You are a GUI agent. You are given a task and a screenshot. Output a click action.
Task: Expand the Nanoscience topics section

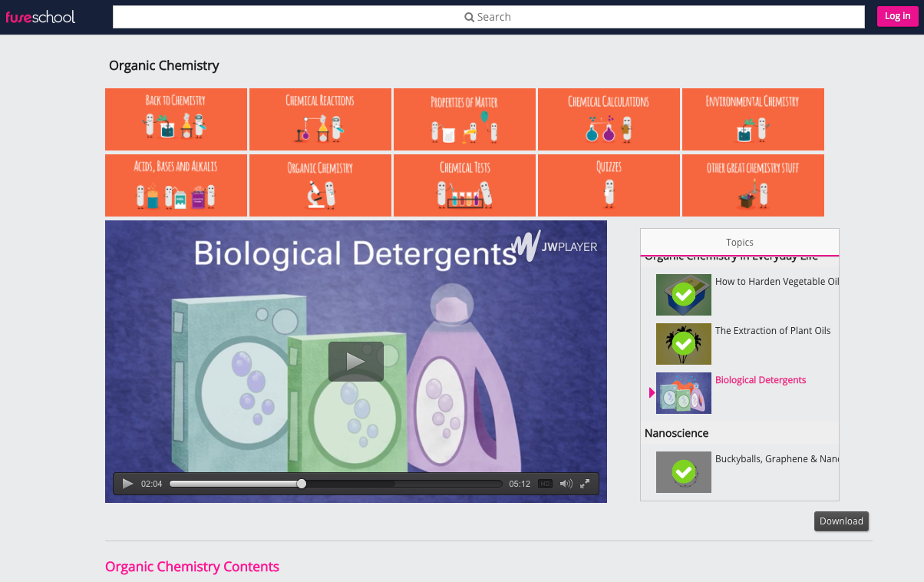[x=676, y=433]
